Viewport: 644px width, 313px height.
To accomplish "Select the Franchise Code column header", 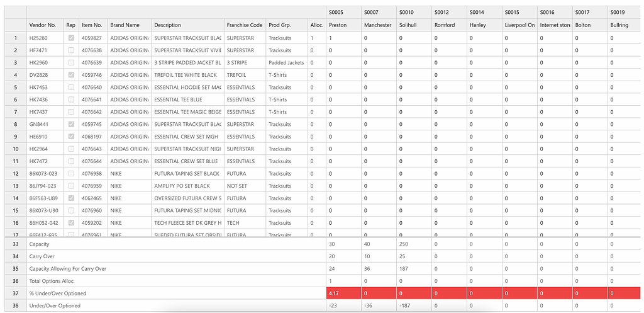I will (x=245, y=25).
